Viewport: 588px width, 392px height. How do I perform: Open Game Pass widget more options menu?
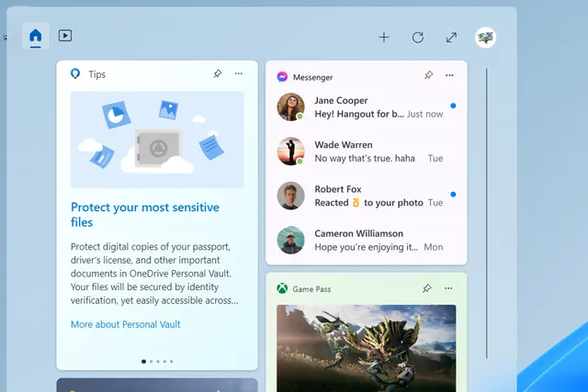coord(449,288)
